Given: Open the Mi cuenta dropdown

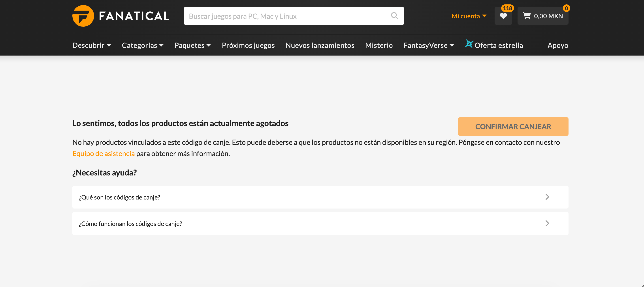Looking at the screenshot, I should pos(469,16).
